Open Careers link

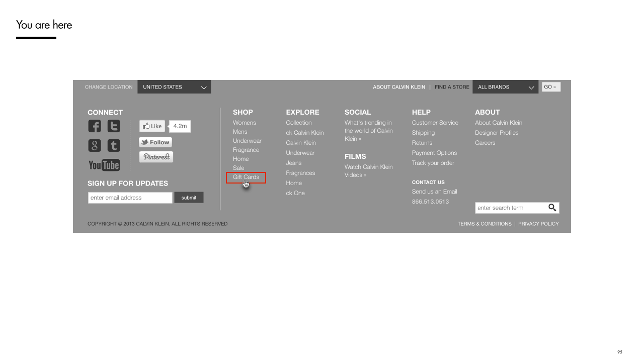click(485, 143)
